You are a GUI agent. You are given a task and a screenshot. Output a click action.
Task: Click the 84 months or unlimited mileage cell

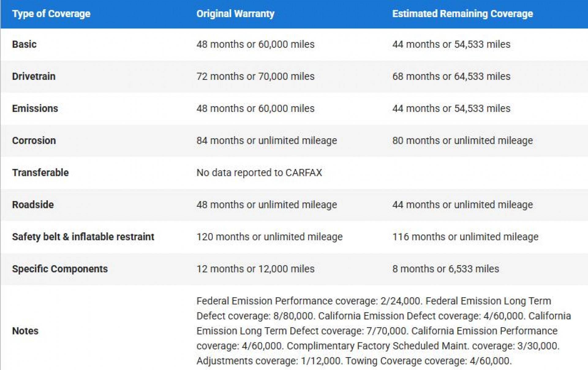[266, 140]
